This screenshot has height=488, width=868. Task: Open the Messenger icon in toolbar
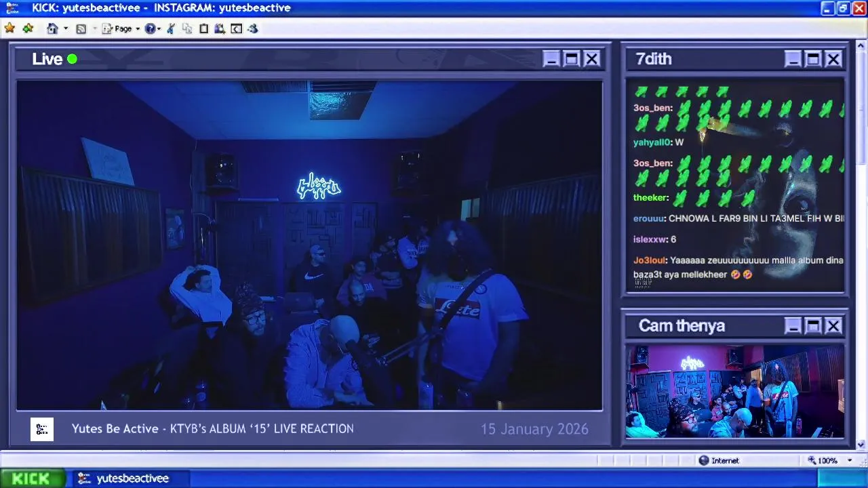(253, 28)
